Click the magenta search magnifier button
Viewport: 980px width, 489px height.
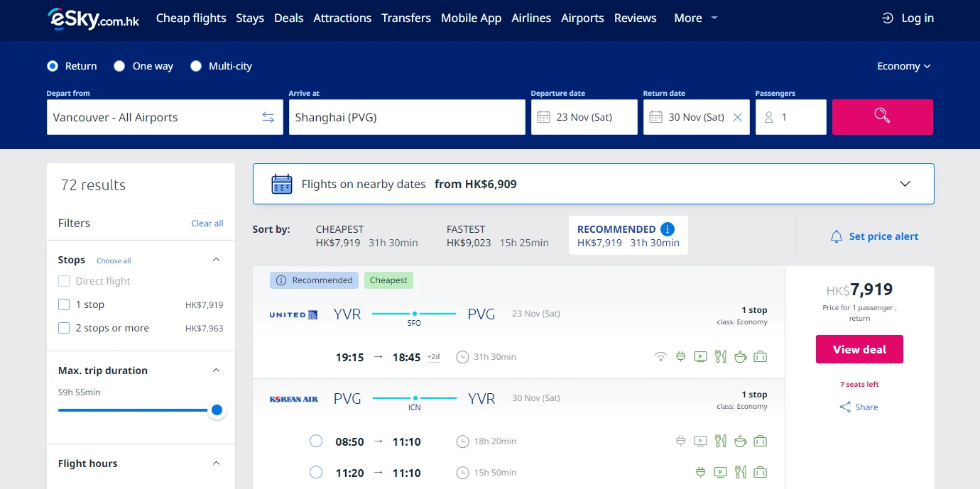point(882,116)
